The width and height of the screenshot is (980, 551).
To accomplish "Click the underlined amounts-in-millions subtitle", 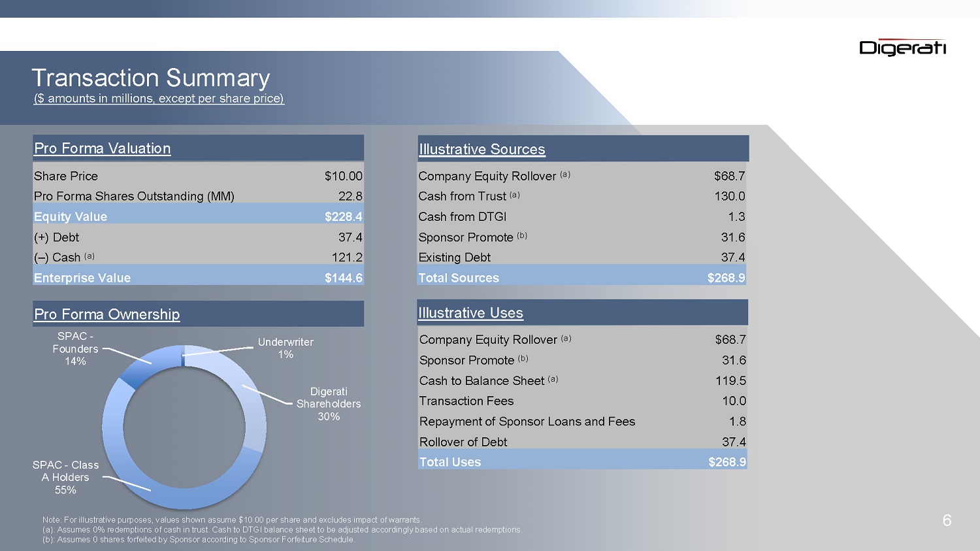I will click(x=159, y=99).
